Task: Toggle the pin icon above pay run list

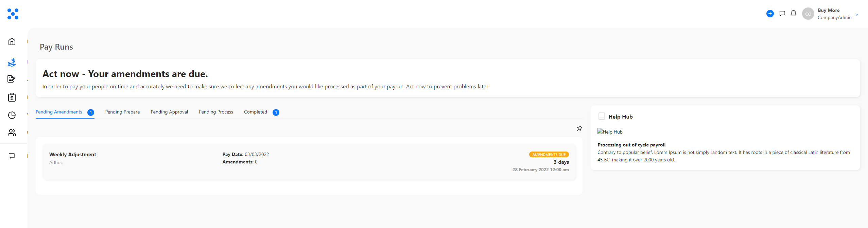Action: [579, 128]
